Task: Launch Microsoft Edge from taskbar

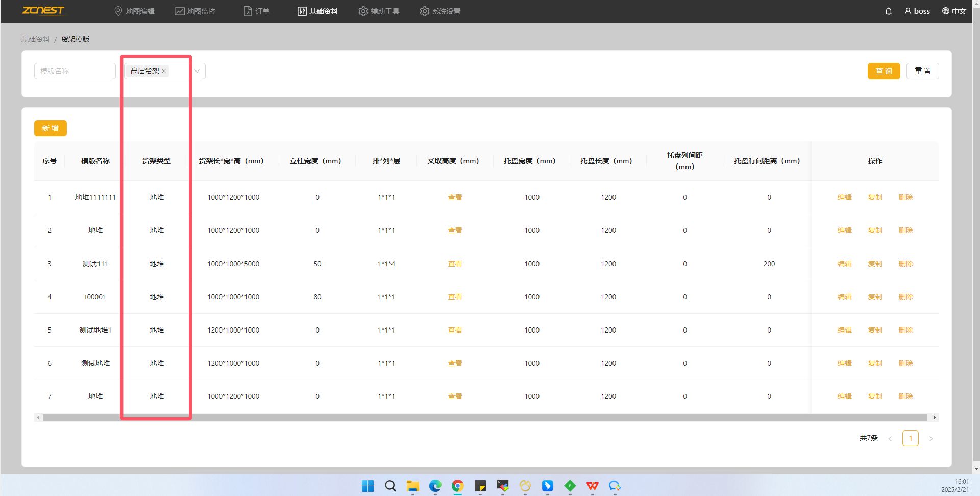Action: 435,486
